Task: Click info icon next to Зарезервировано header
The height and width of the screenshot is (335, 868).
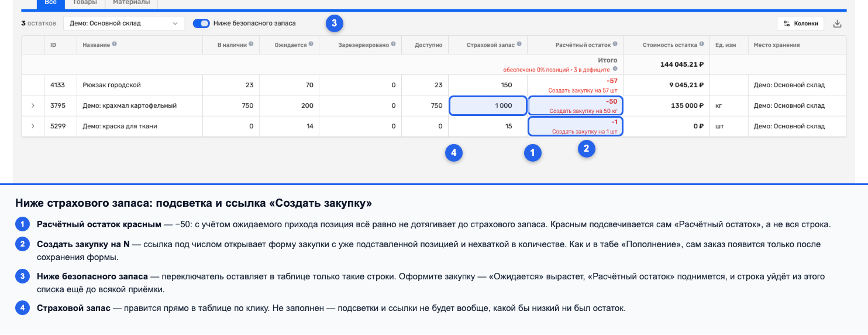Action: coord(393,45)
